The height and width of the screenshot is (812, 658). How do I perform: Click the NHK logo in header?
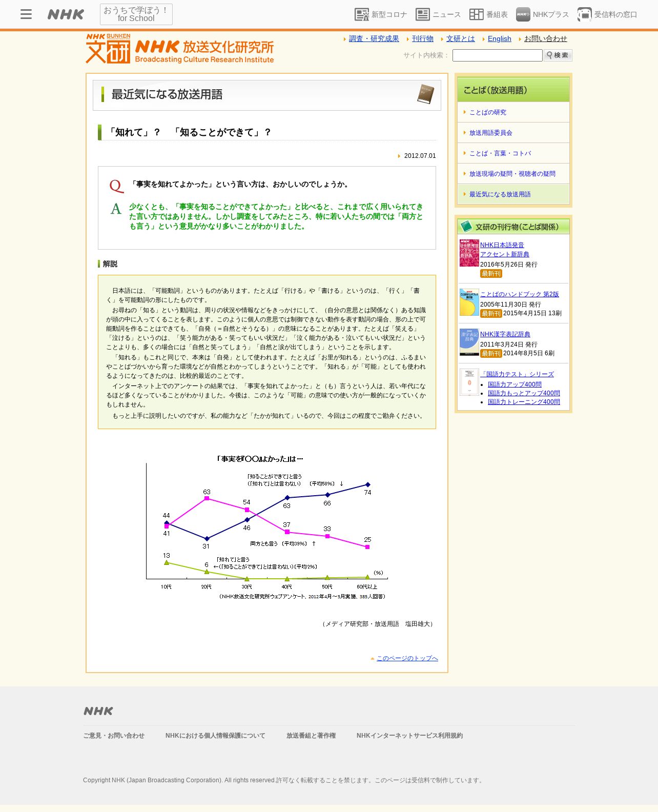pos(66,14)
